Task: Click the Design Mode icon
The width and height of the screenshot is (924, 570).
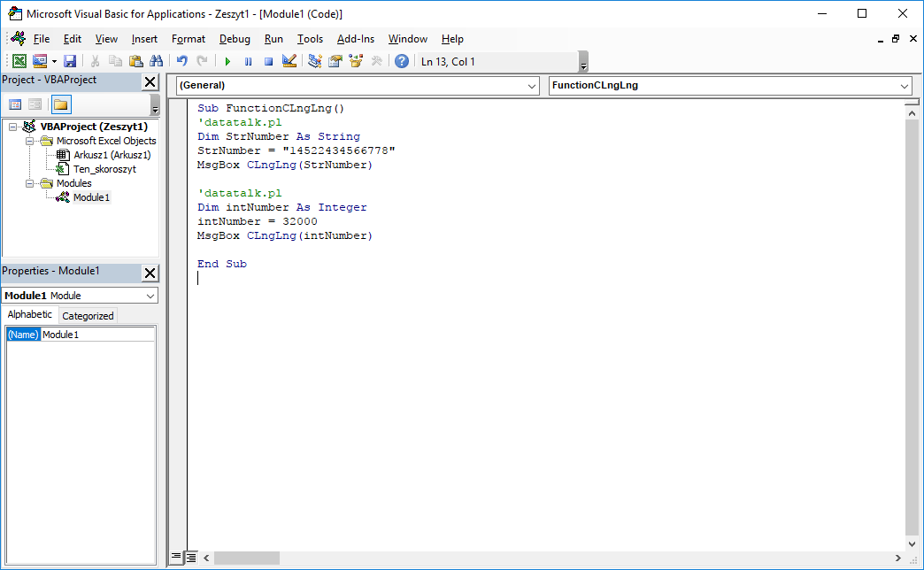Action: click(x=289, y=60)
